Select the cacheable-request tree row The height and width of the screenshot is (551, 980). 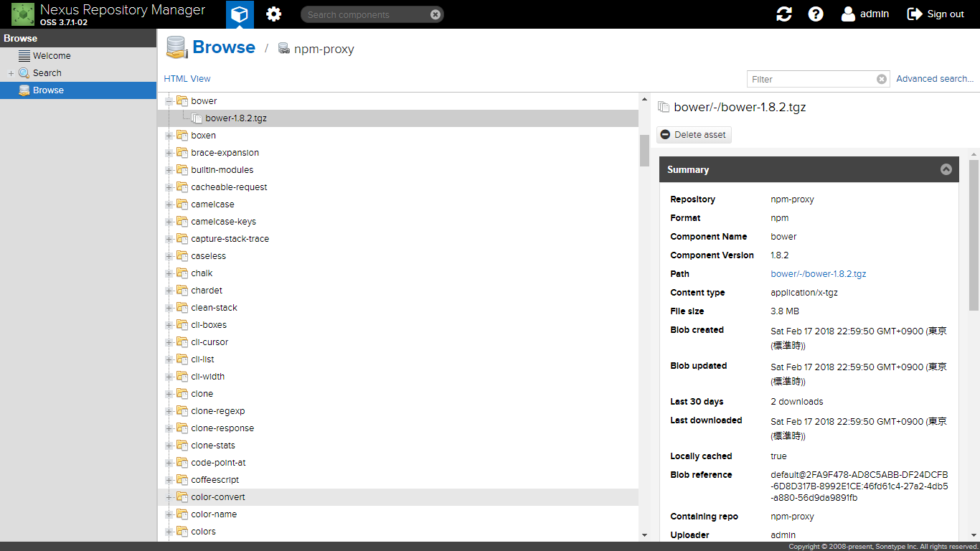tap(398, 187)
